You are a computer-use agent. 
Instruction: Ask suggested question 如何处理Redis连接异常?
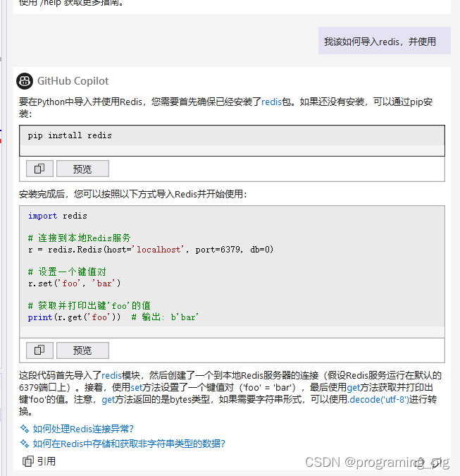(83, 429)
